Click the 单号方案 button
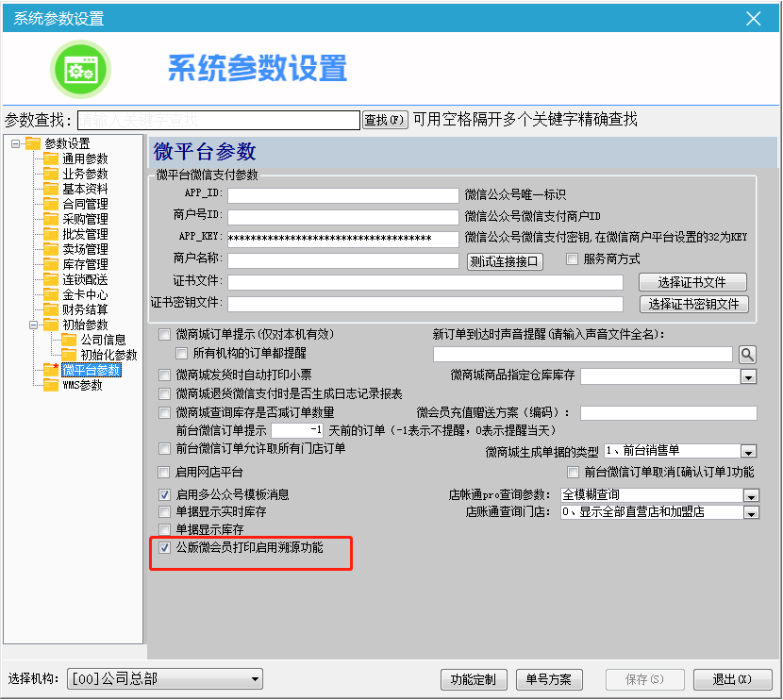The width and height of the screenshot is (783, 700). pyautogui.click(x=549, y=679)
